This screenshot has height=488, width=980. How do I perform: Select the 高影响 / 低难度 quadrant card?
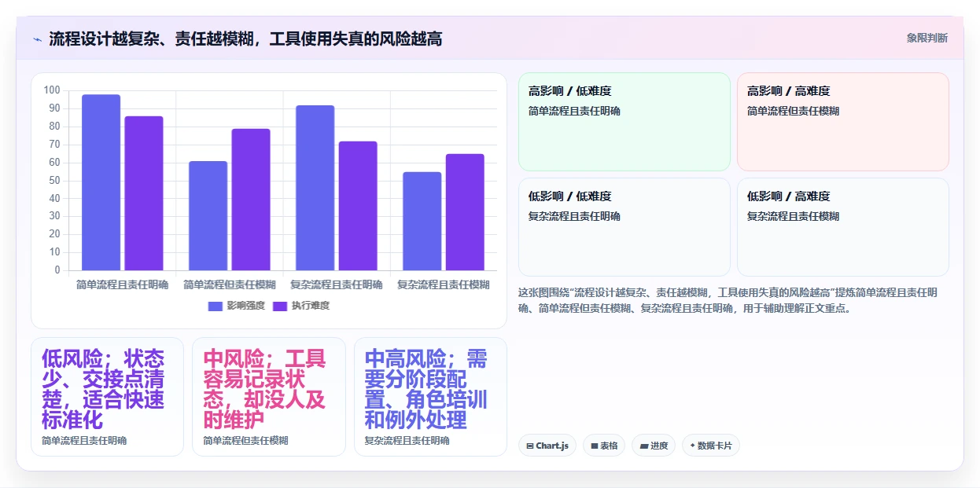[x=624, y=122]
